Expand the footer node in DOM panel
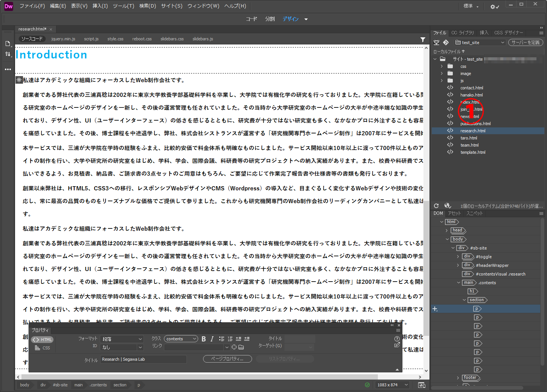The image size is (547, 392). tap(458, 378)
